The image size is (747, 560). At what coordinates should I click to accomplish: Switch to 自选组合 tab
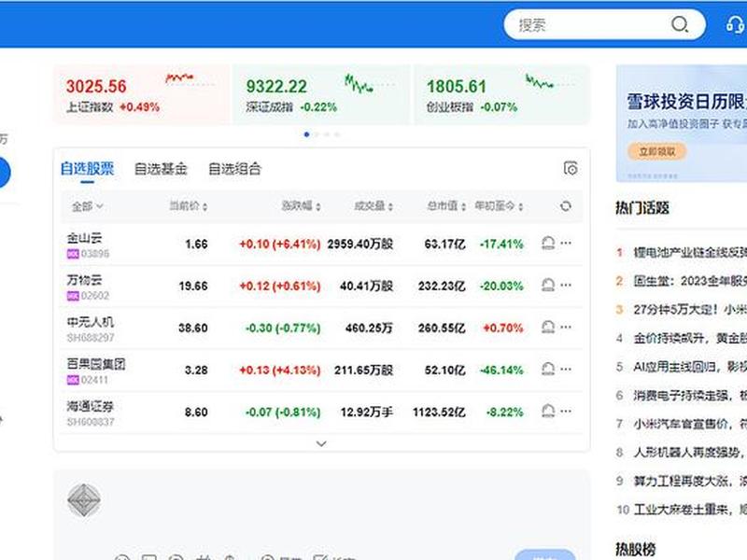point(235,169)
